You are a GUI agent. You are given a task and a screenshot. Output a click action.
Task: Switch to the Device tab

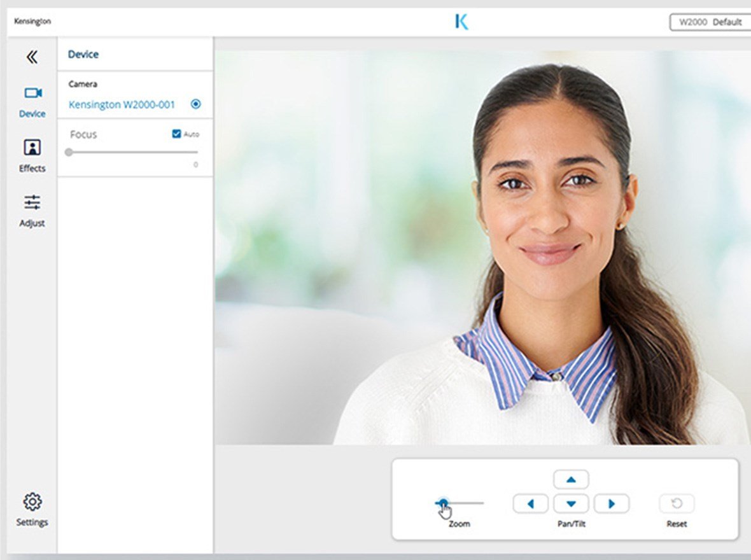32,101
